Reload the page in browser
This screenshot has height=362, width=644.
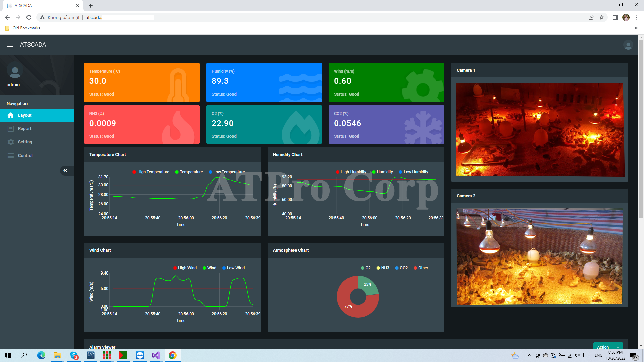pos(29,17)
